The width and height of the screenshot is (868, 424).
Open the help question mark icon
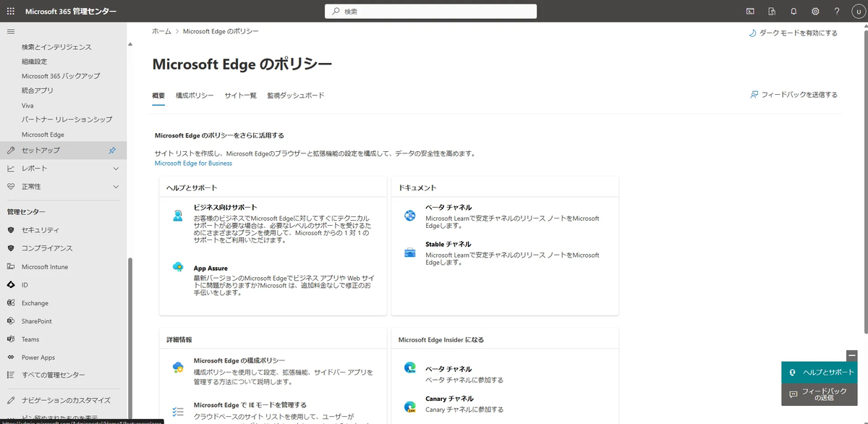tap(837, 12)
